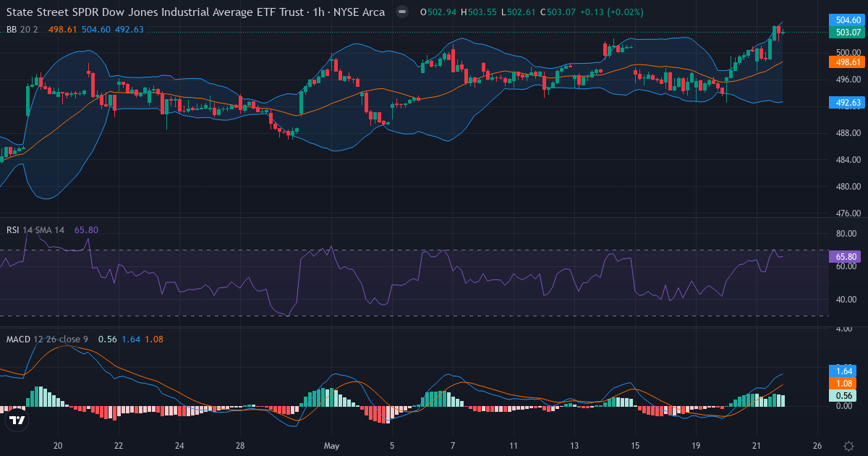Click orange BB basis value 498.61 in legend

[x=61, y=29]
